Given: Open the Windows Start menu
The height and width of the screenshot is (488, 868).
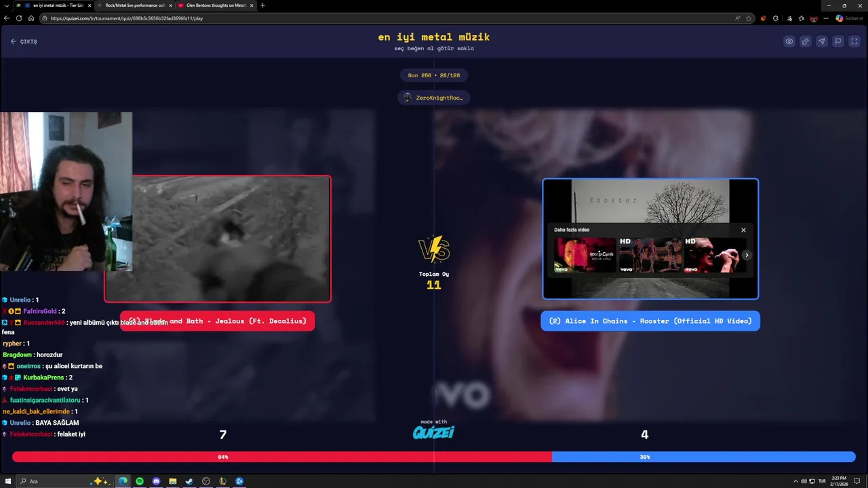Looking at the screenshot, I should coord(7,481).
